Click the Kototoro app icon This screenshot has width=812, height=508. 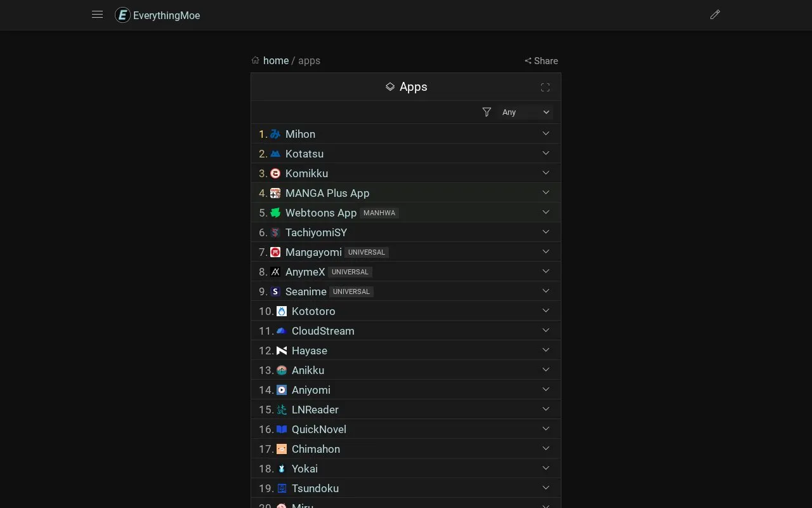point(282,311)
